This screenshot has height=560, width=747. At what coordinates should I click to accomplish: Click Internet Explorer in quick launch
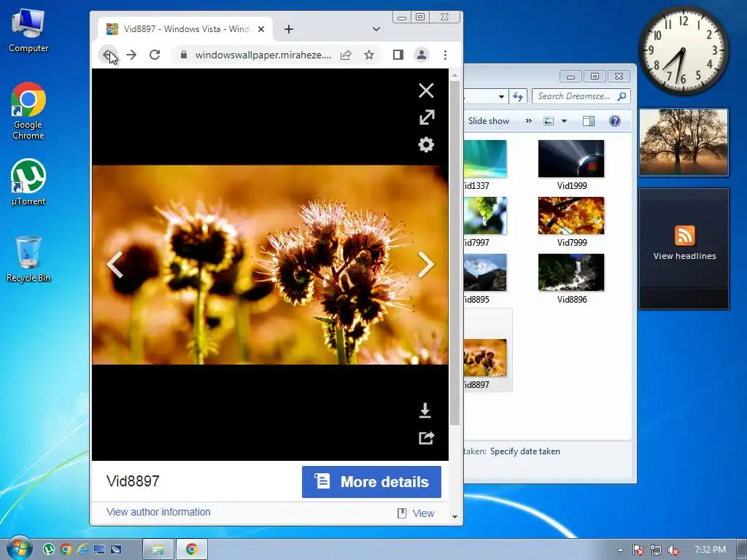tap(82, 550)
